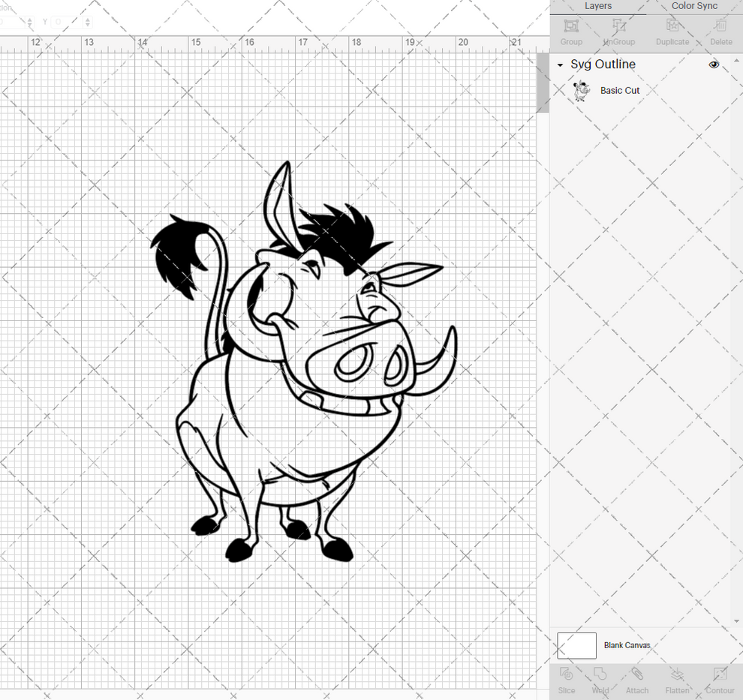743x700 pixels.
Task: Hide the Svg Outline layer with the eye toggle
Action: (714, 65)
